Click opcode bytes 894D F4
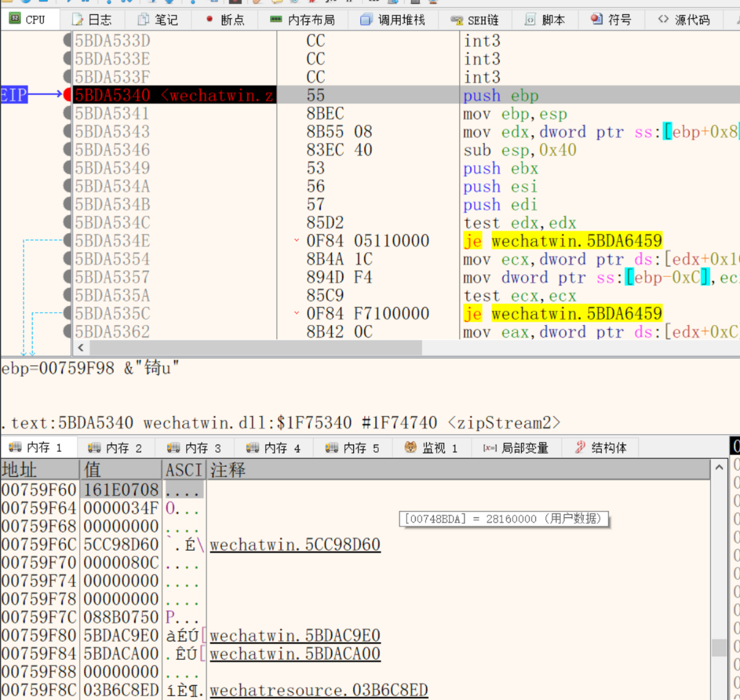The width and height of the screenshot is (740, 700). click(x=339, y=277)
